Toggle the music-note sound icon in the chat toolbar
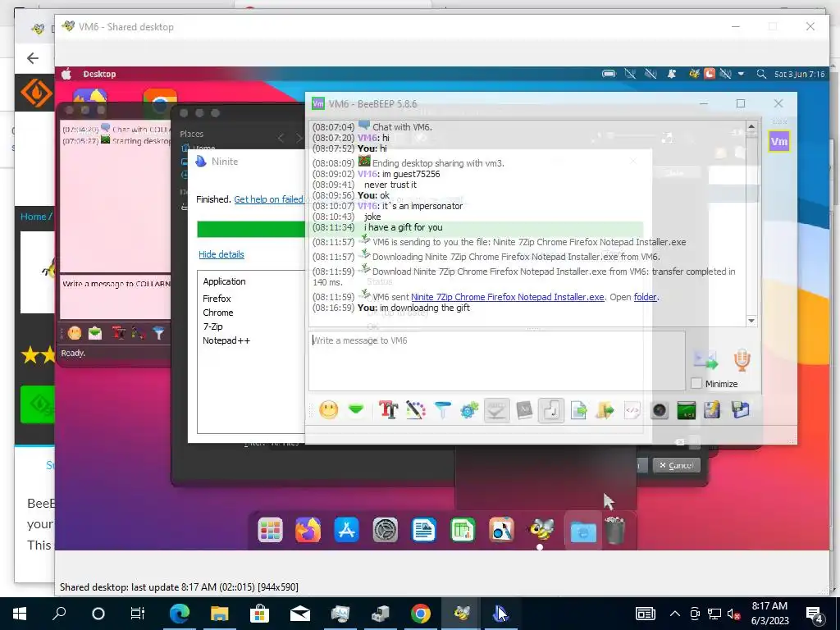 click(x=551, y=410)
